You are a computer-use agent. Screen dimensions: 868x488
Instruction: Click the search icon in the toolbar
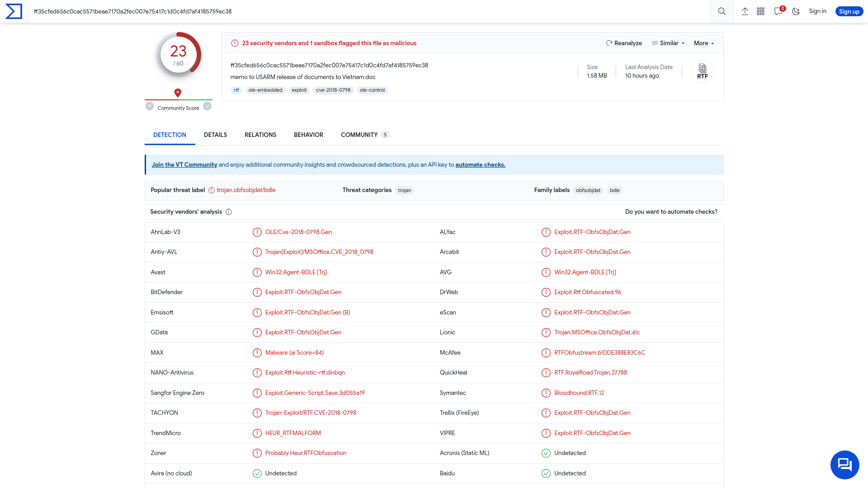(722, 11)
